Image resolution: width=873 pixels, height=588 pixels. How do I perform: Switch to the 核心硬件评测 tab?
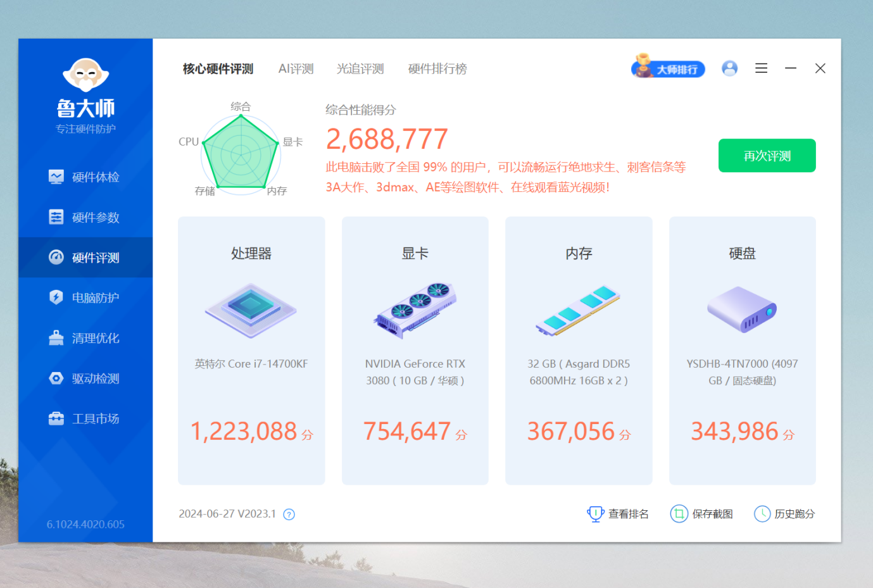click(x=218, y=69)
